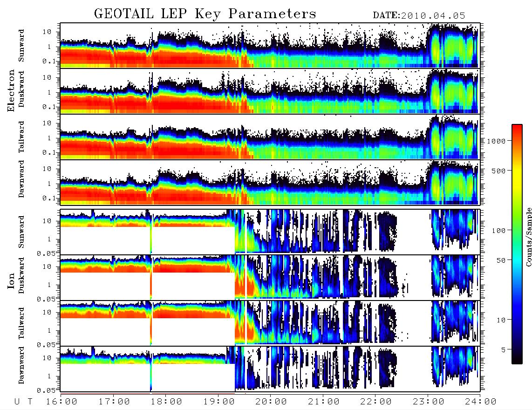This screenshot has height=410, width=532.
Task: Select the Electron Sunward axis label
Action: click(21, 46)
